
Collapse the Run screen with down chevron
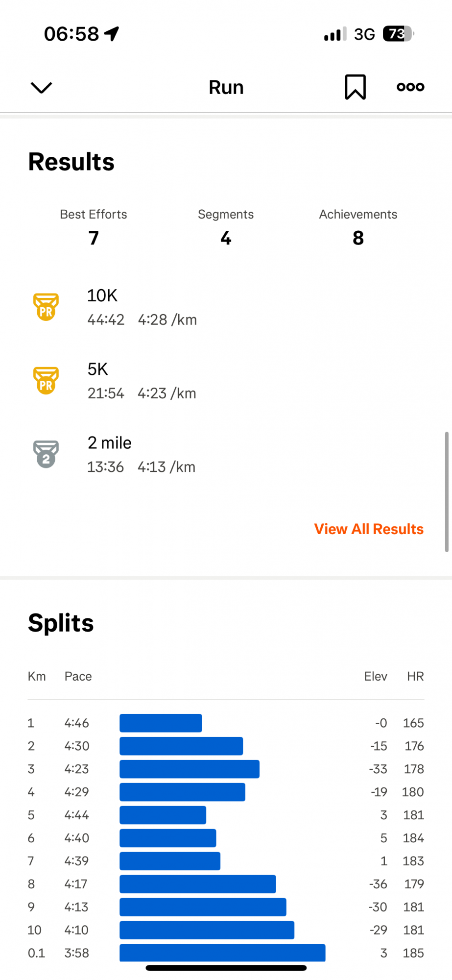click(x=41, y=87)
